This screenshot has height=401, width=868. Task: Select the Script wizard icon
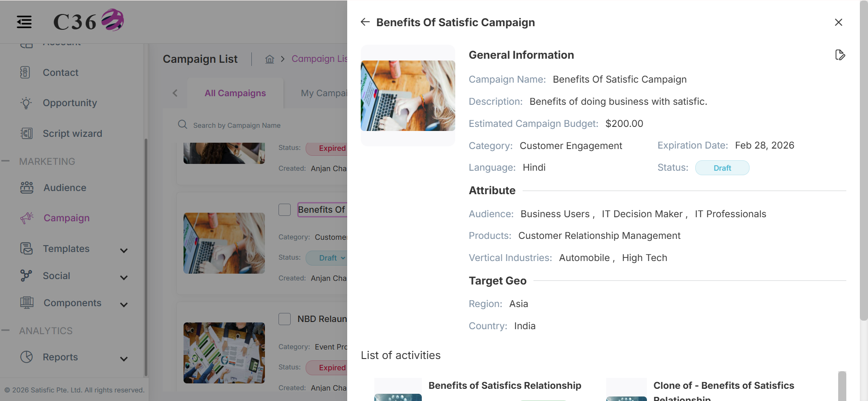pyautogui.click(x=27, y=133)
